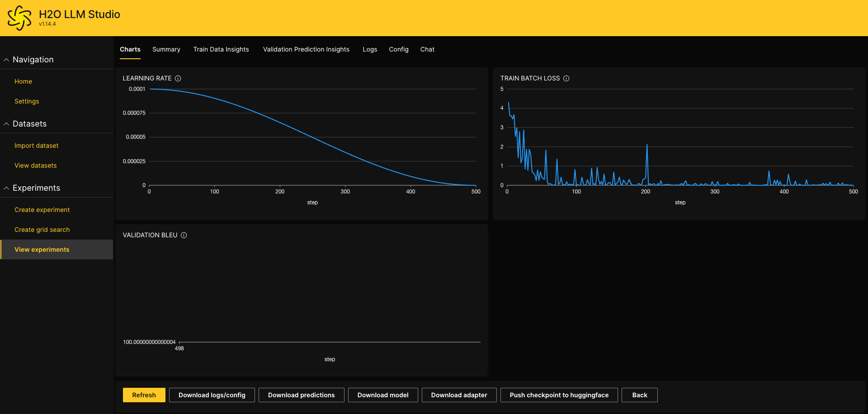Screen dimensions: 868x414
Task: Show info for the Train Batch Loss chart
Action: pyautogui.click(x=566, y=79)
